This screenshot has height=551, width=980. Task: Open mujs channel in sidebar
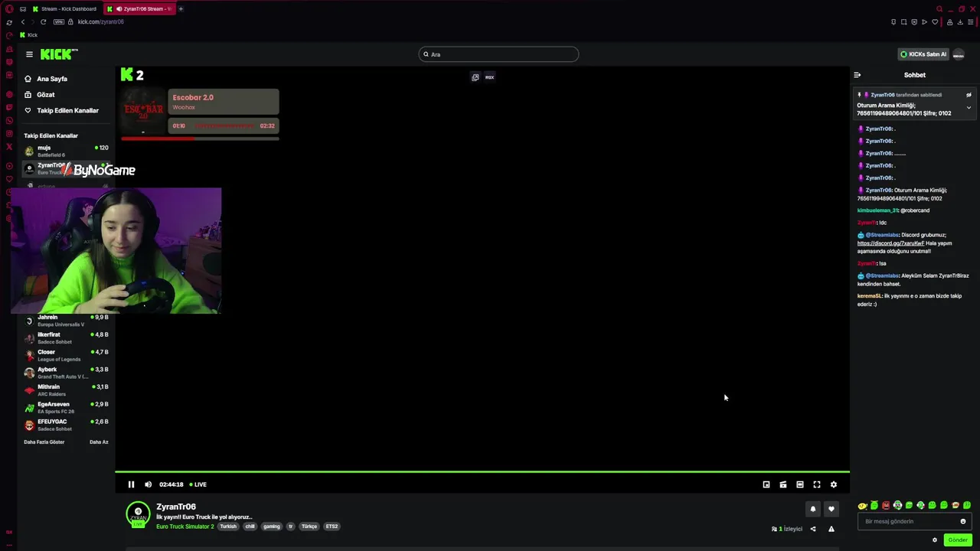pyautogui.click(x=66, y=151)
